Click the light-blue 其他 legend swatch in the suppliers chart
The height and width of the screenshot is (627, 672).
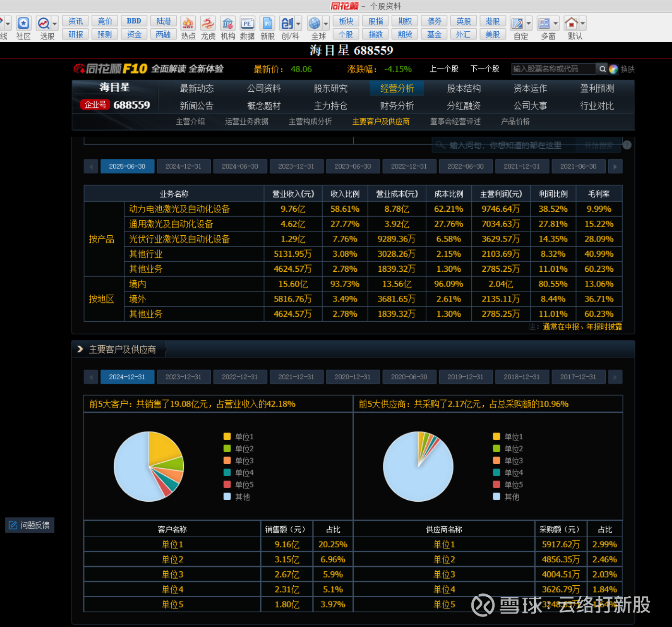496,496
